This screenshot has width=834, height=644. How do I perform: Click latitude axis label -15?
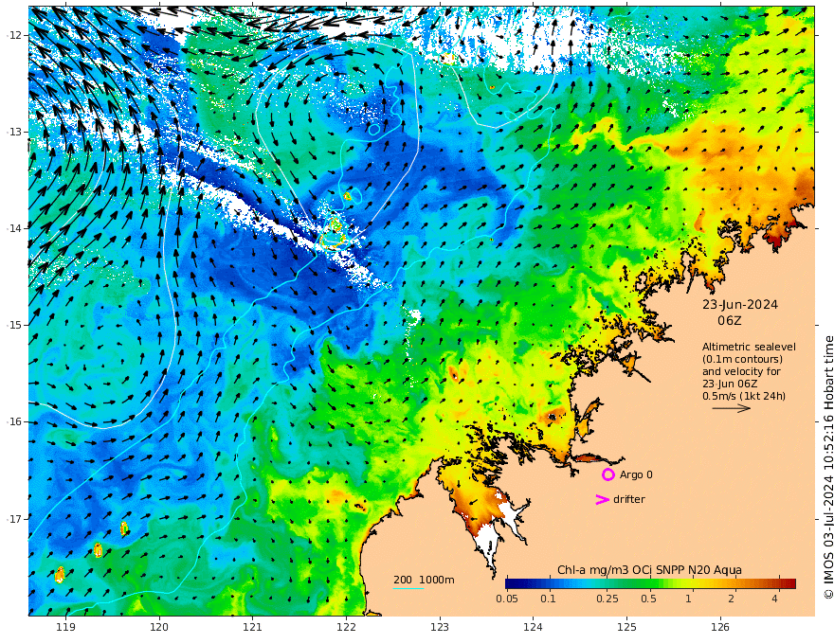14,325
